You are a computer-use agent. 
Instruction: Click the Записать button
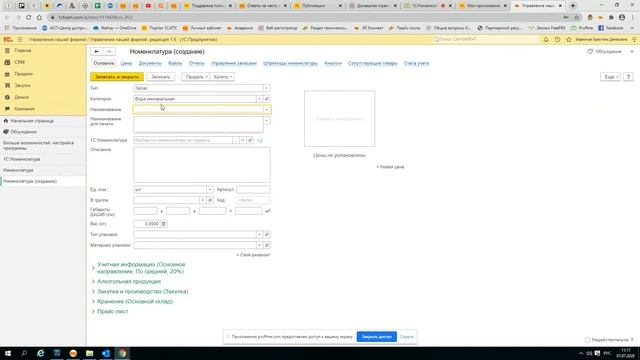[x=160, y=77]
